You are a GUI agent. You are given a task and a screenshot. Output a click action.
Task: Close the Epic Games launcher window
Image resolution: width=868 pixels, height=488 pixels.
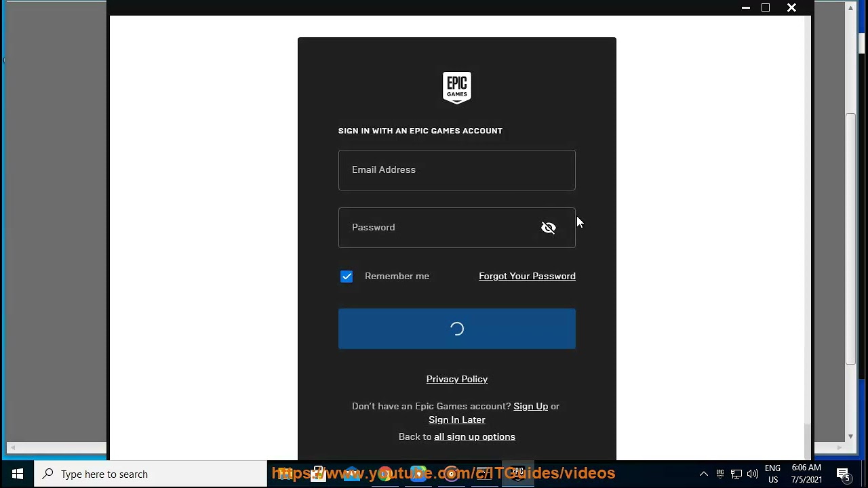coord(791,7)
